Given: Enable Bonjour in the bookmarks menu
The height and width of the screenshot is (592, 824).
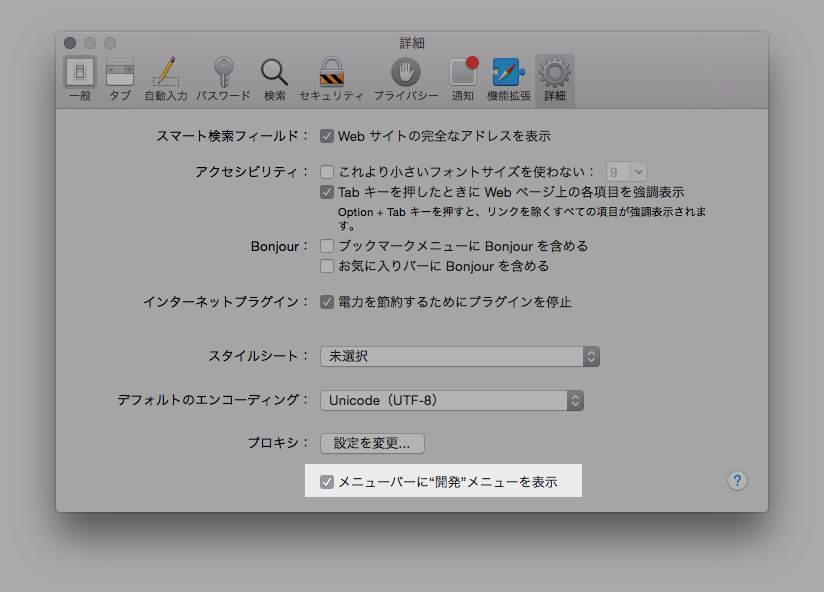Looking at the screenshot, I should pos(326,246).
